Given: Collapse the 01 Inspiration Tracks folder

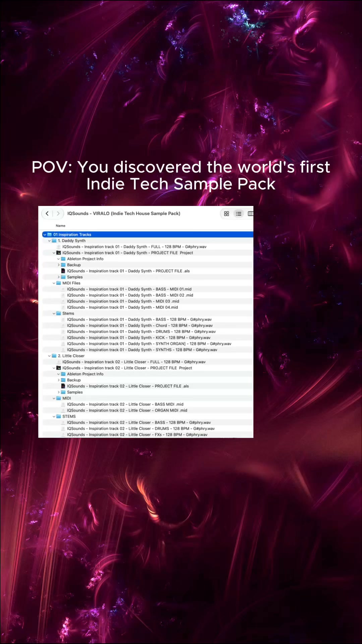Looking at the screenshot, I should [45, 234].
